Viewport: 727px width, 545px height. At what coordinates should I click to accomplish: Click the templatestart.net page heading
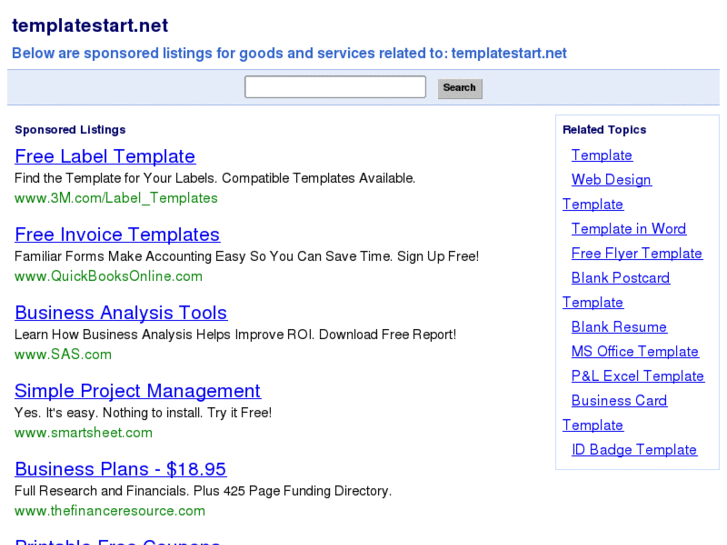(x=90, y=26)
